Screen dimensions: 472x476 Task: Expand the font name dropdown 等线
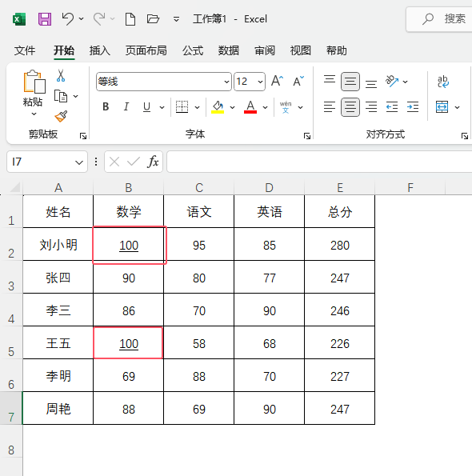click(x=226, y=82)
